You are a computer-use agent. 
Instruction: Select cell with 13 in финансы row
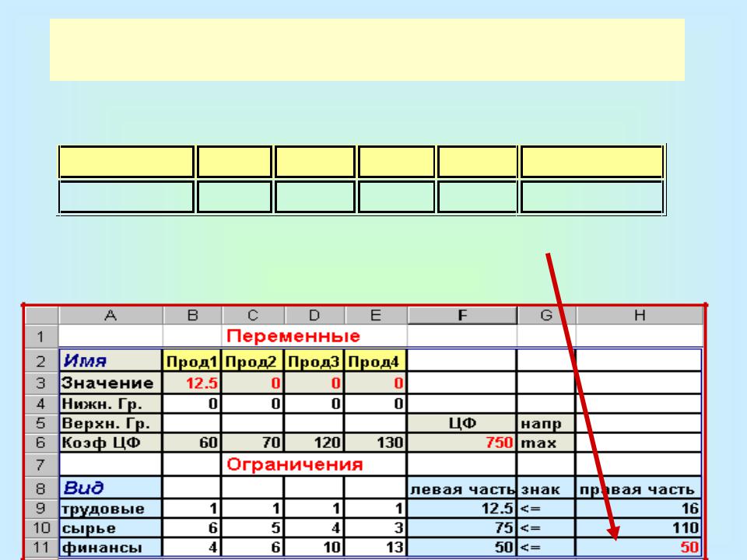[375, 547]
